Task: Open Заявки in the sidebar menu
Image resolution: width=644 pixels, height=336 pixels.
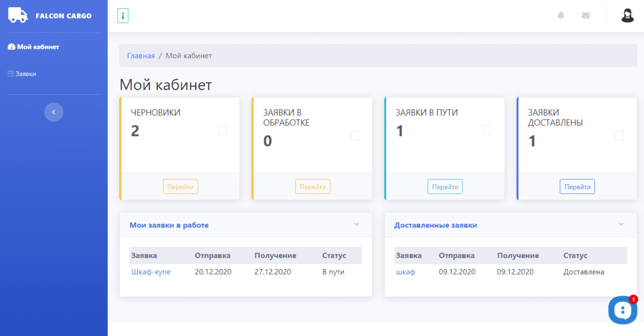Action: (25, 73)
